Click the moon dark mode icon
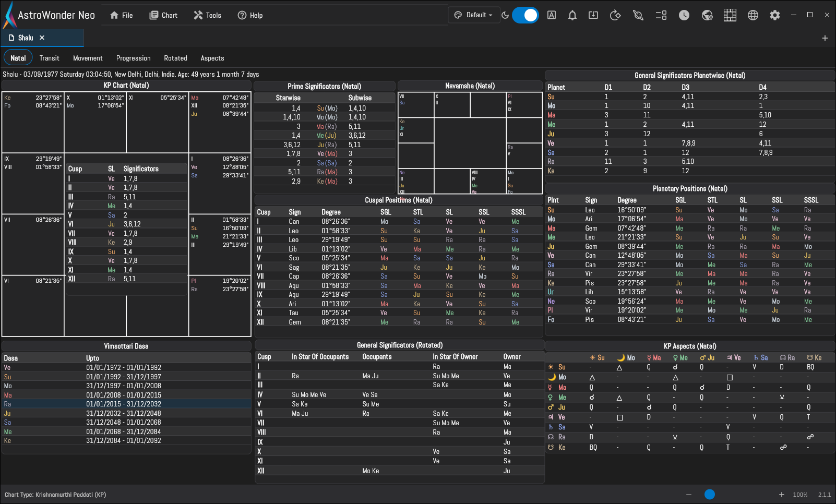This screenshot has width=836, height=504. click(505, 15)
